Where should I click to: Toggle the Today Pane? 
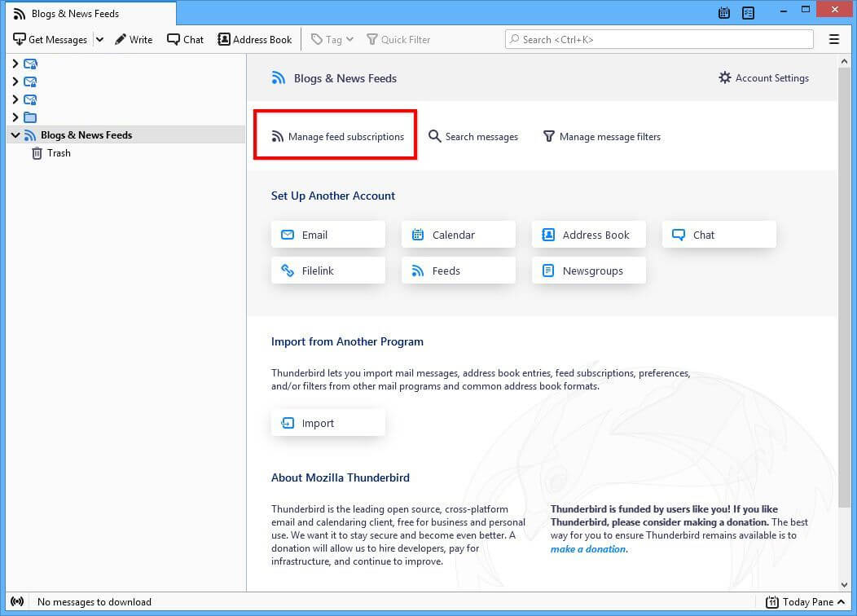click(805, 602)
